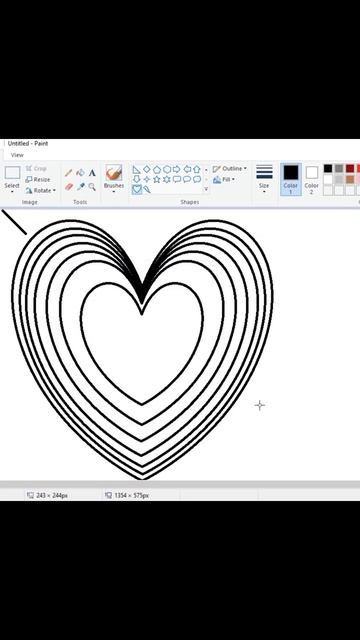The height and width of the screenshot is (640, 360).
Task: Choose the cloud callout shape
Action: (197, 179)
